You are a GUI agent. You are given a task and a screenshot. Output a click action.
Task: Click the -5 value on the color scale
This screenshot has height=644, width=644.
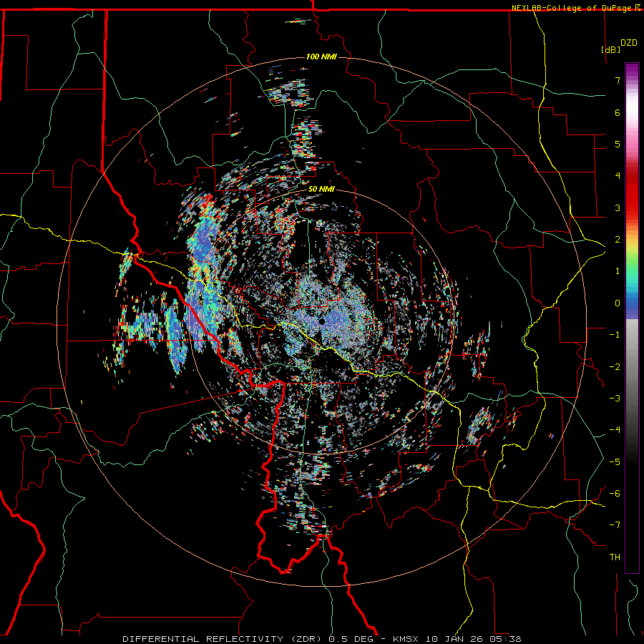click(615, 462)
